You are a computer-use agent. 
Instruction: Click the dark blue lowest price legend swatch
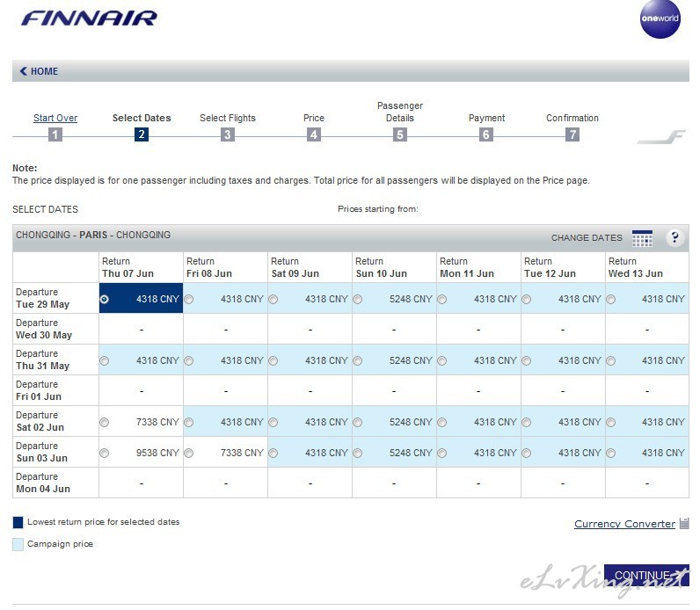coord(18,522)
